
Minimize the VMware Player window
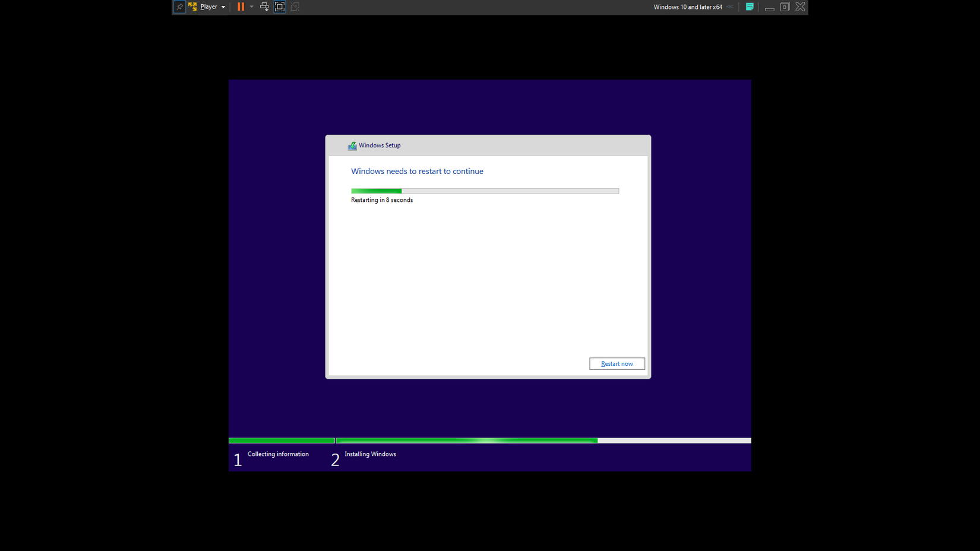tap(770, 8)
